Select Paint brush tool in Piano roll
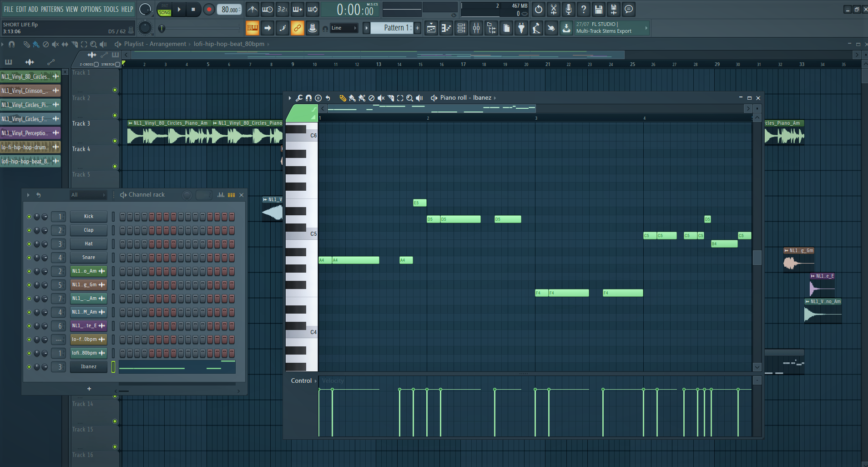 coord(352,98)
